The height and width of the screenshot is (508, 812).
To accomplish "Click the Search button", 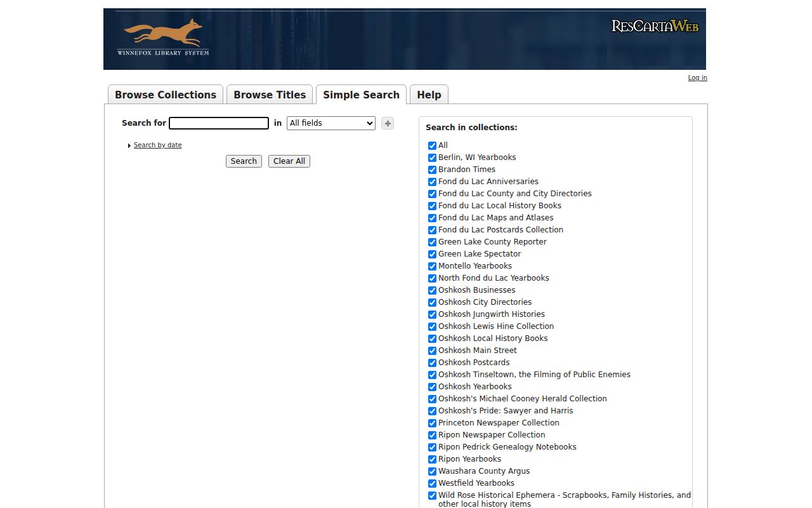I will coord(244,161).
